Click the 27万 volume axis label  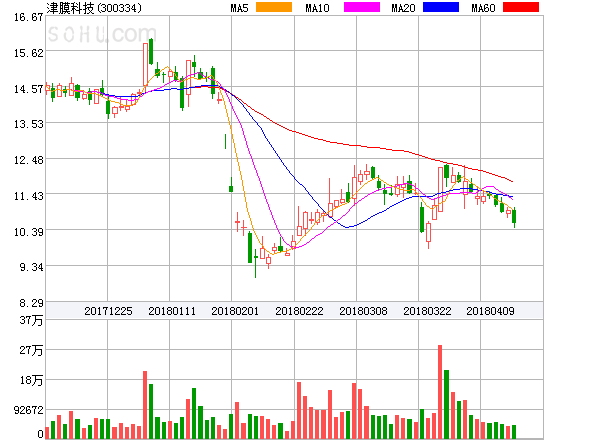[31, 350]
